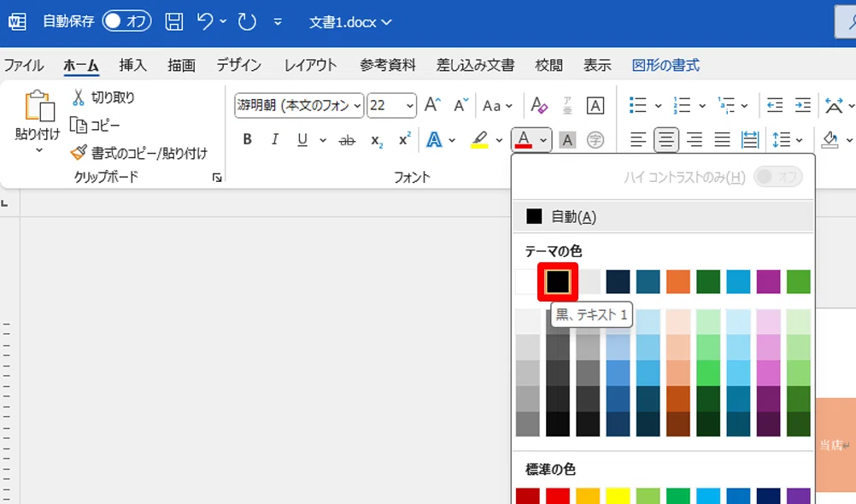
Task: Switch to the Layout (レイアウト) tab
Action: 311,66
